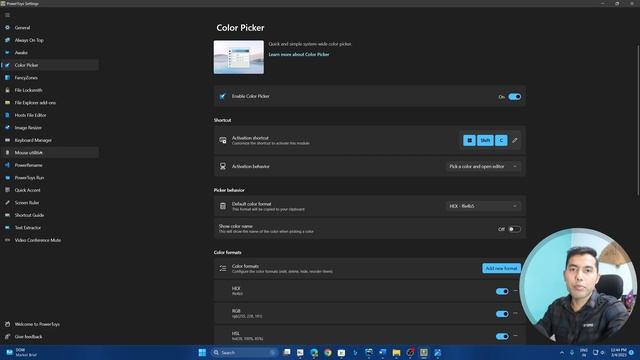Toggle the HSL color format switch
Image resolution: width=640 pixels, height=360 pixels.
click(502, 336)
